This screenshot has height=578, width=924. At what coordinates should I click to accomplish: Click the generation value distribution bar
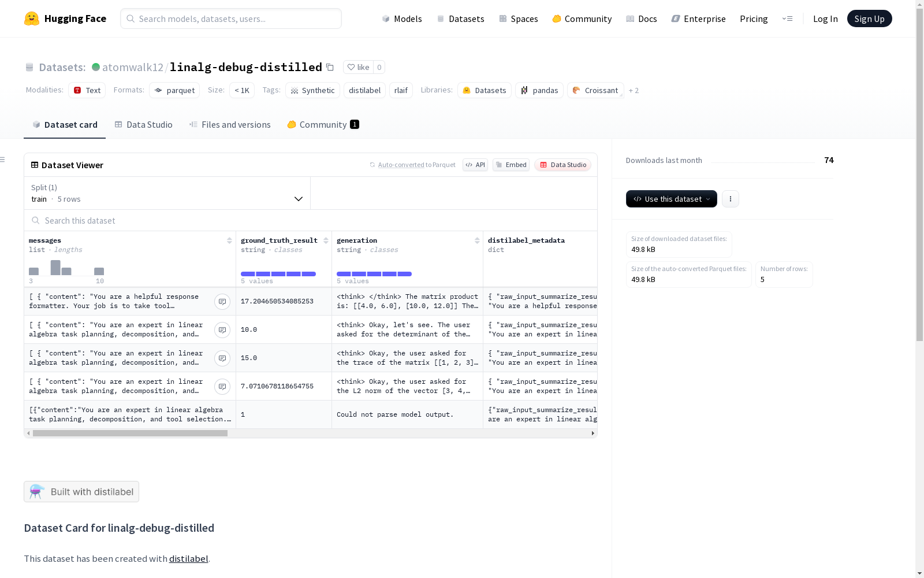[x=374, y=274]
